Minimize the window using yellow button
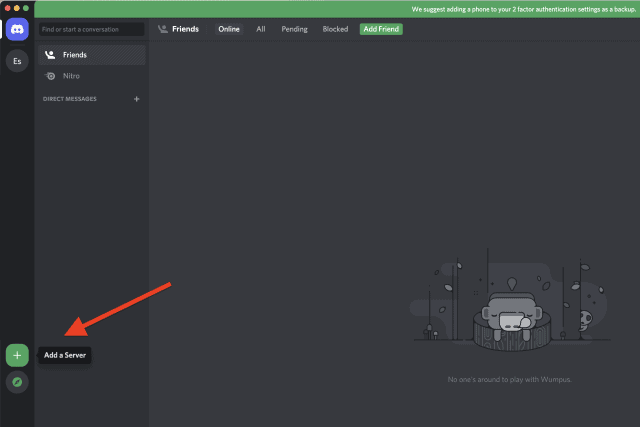Screen dimensions: 640x427 pos(17,8)
